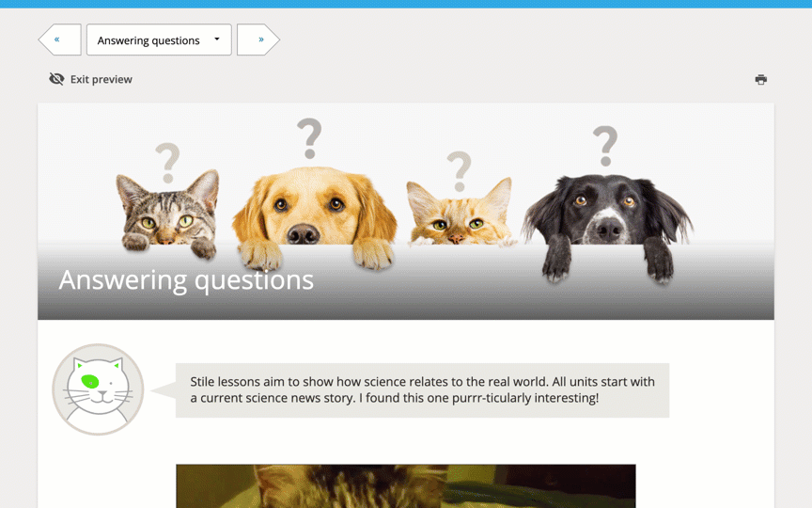Print the lesson using printer icon
812x508 pixels.
click(x=760, y=79)
